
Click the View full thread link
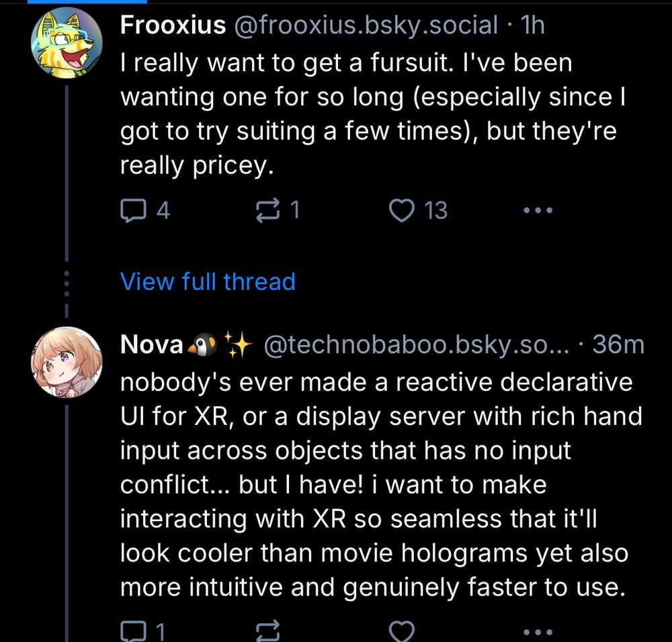coord(207,281)
